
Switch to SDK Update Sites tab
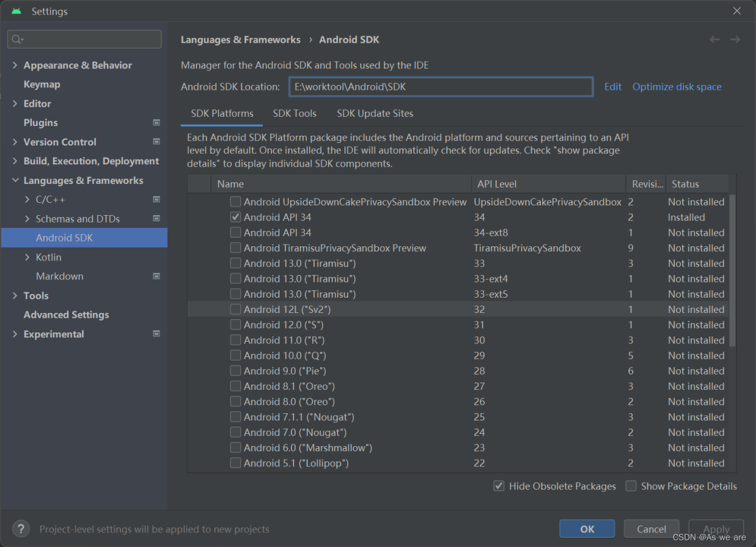(375, 113)
